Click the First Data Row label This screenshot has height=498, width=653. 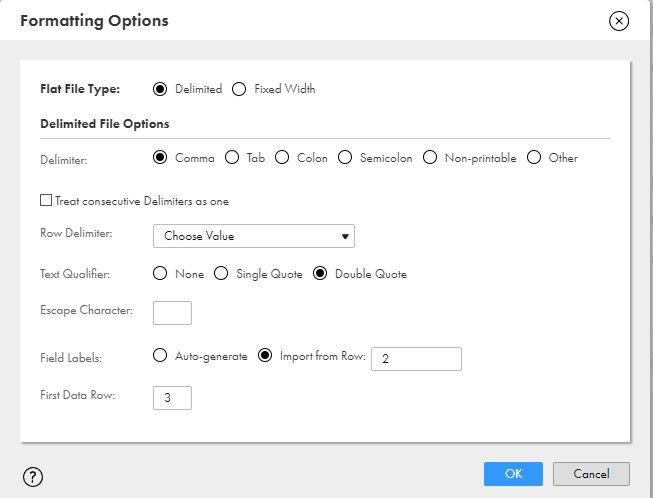(x=77, y=395)
